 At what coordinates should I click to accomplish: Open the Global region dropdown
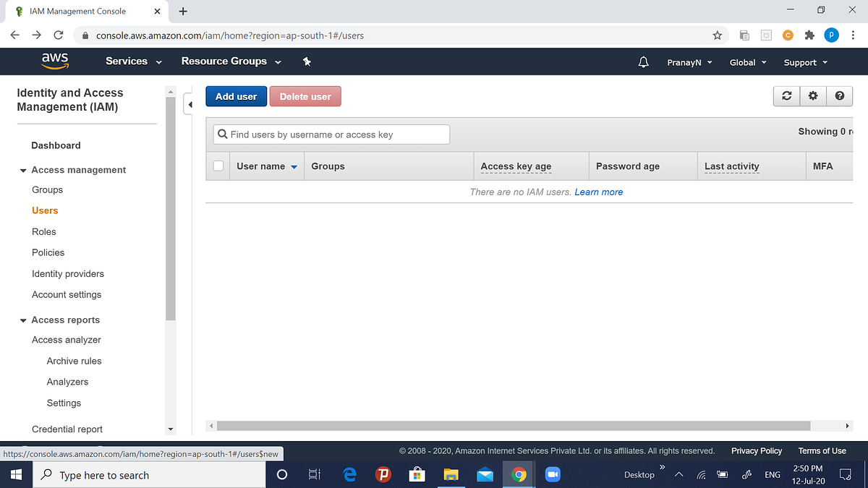point(747,62)
